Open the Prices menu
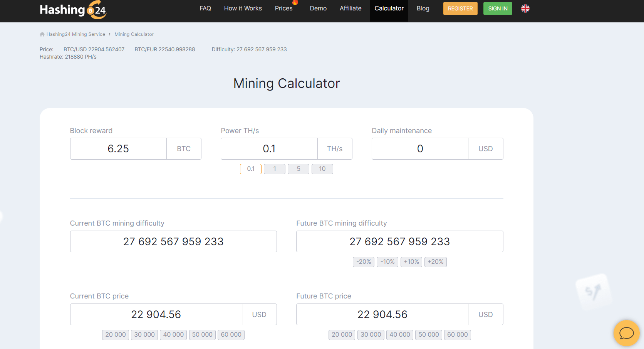The height and width of the screenshot is (349, 644). pos(283,8)
